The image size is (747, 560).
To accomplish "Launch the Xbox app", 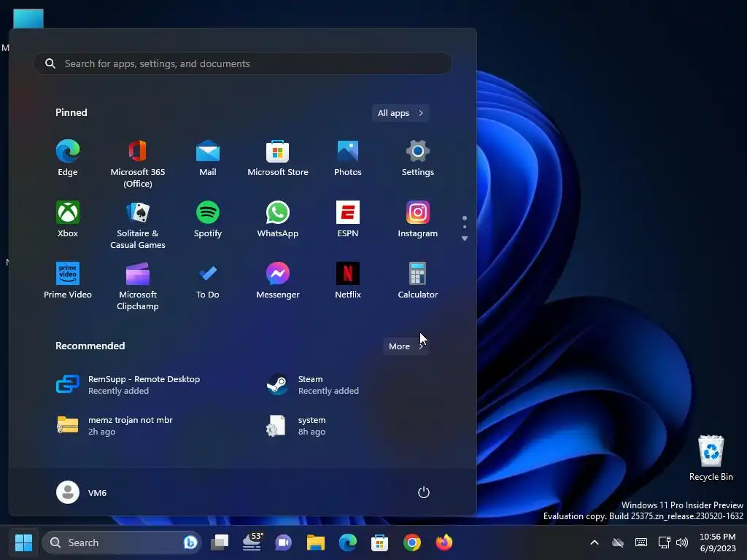I will pyautogui.click(x=68, y=219).
